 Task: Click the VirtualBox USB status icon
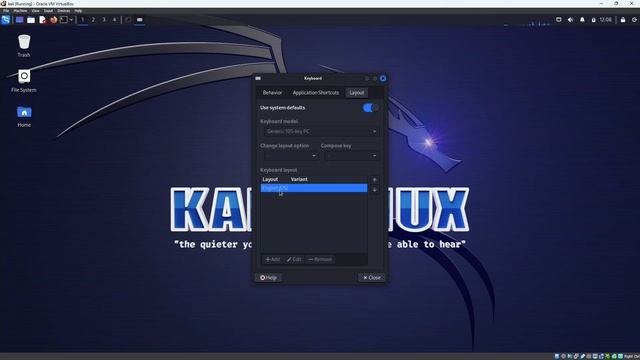coord(582,356)
